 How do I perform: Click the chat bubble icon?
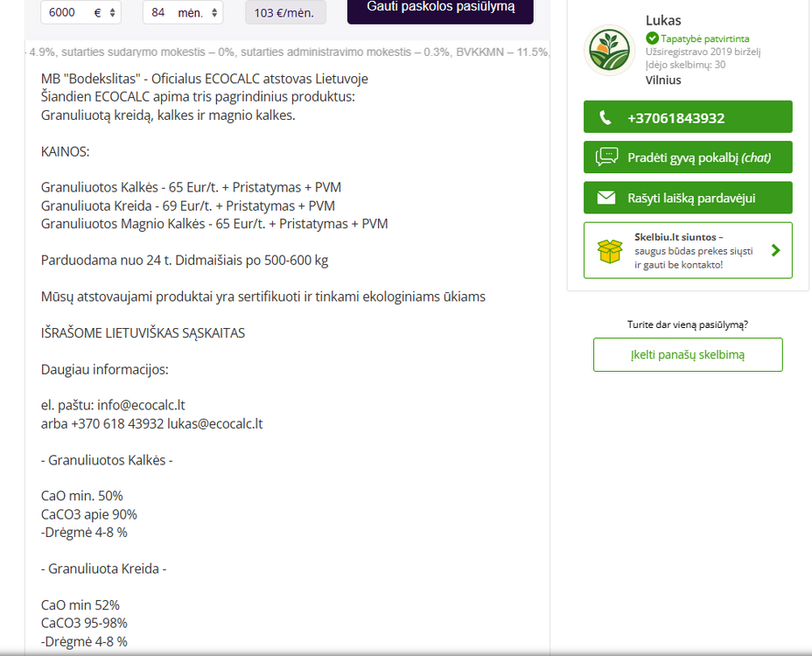606,157
